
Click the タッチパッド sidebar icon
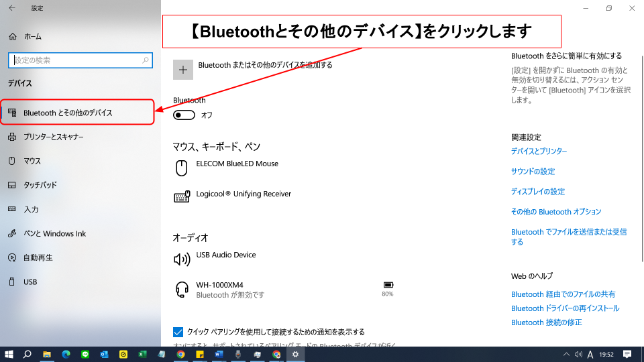pyautogui.click(x=12, y=185)
